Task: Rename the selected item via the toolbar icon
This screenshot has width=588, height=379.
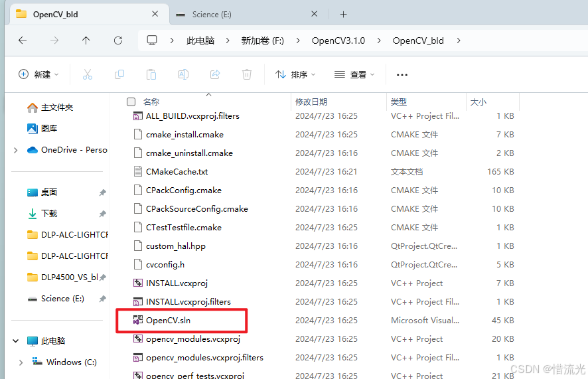Action: pyautogui.click(x=183, y=74)
